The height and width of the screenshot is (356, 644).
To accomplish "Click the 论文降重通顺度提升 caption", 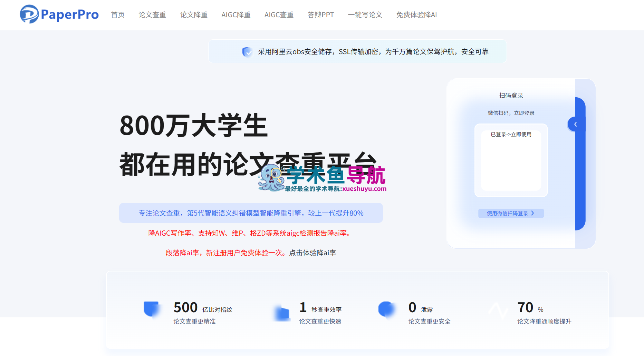I will [x=544, y=322].
